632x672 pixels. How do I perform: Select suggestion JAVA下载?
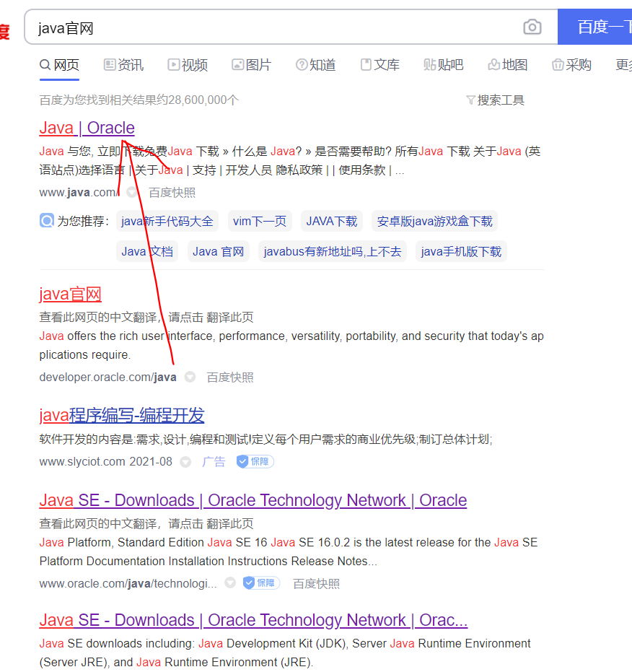tap(332, 221)
